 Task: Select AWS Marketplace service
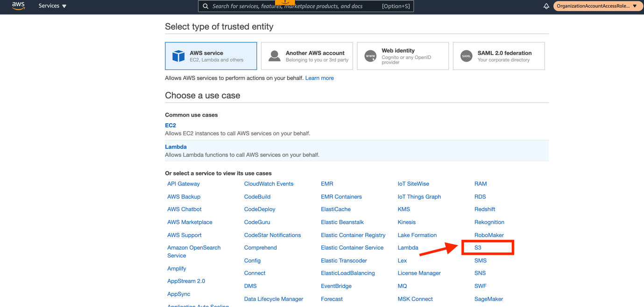(190, 223)
